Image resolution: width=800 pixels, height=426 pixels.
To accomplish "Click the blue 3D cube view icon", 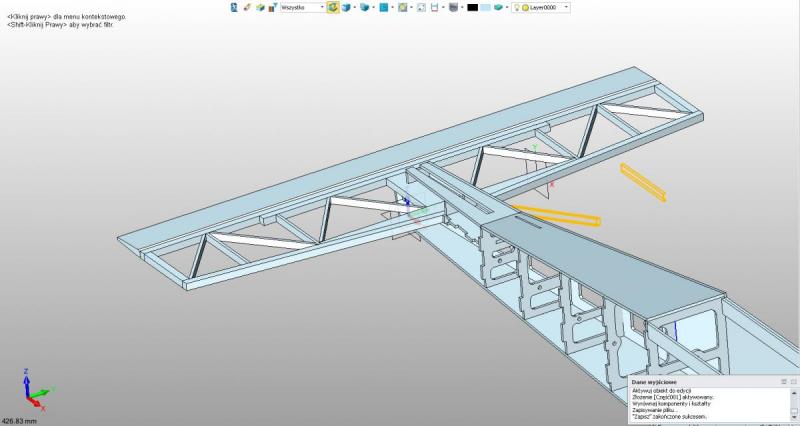I will (x=346, y=7).
